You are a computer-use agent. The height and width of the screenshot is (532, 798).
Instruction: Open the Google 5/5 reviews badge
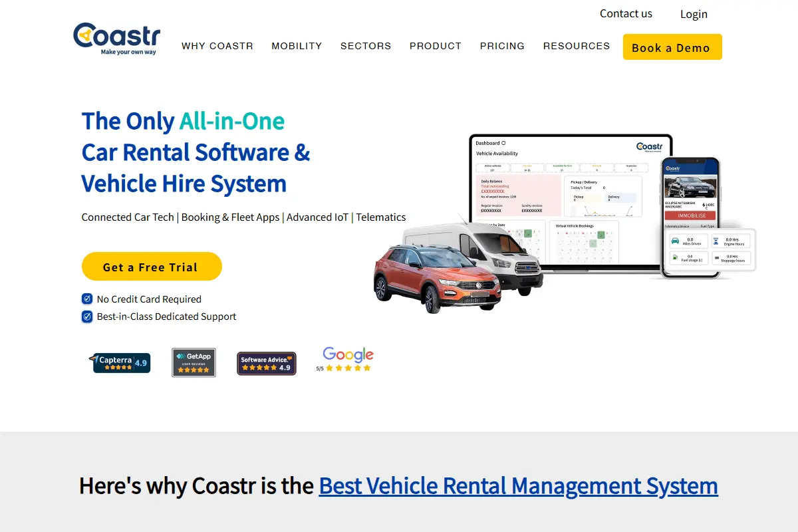344,360
